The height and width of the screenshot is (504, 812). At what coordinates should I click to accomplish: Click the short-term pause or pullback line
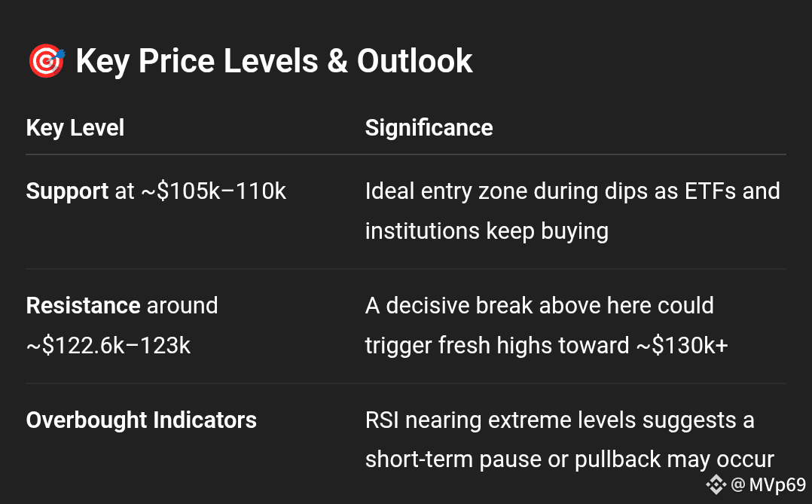[569, 460]
